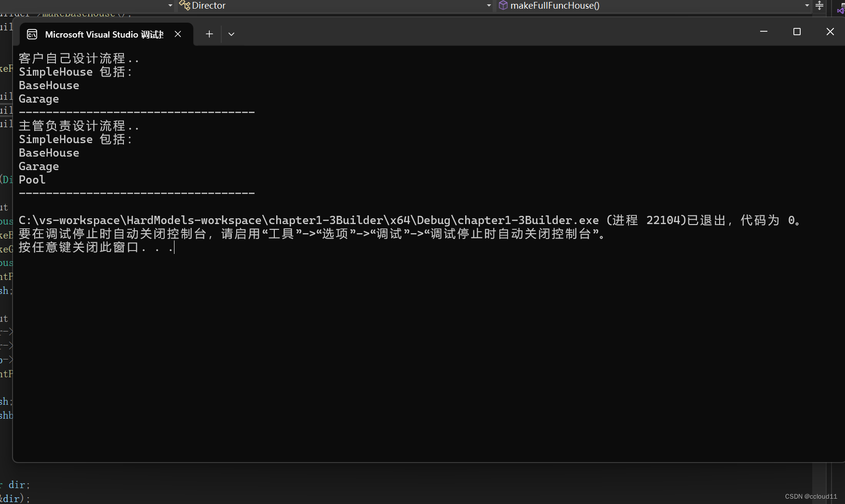Click the '客户自己设计流程..' output line
The width and height of the screenshot is (845, 504).
click(79, 59)
